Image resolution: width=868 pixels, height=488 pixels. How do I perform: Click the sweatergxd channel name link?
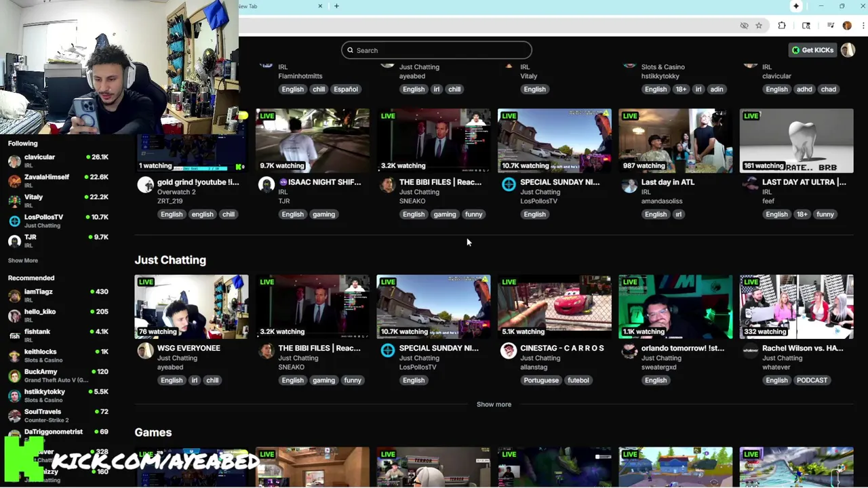tap(658, 367)
